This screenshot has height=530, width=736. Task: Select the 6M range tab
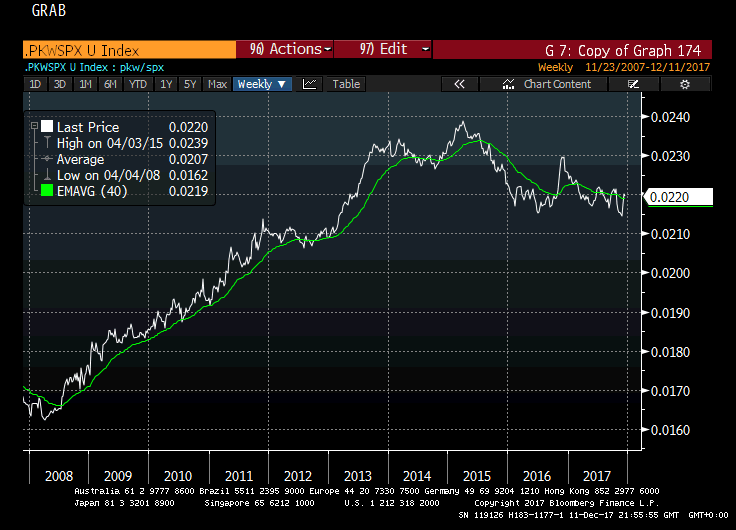click(110, 84)
